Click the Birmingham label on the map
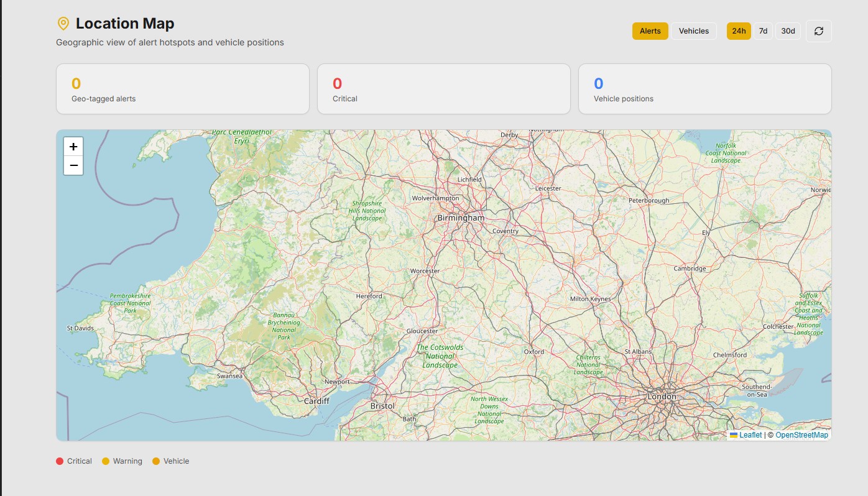Image resolution: width=868 pixels, height=496 pixels. tap(461, 218)
